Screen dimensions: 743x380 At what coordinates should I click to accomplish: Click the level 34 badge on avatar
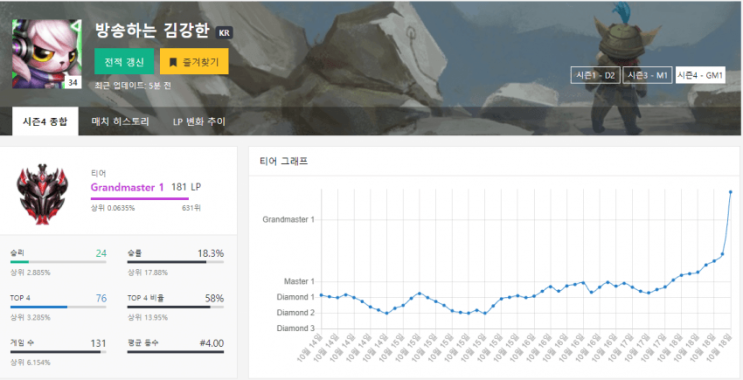(x=72, y=82)
